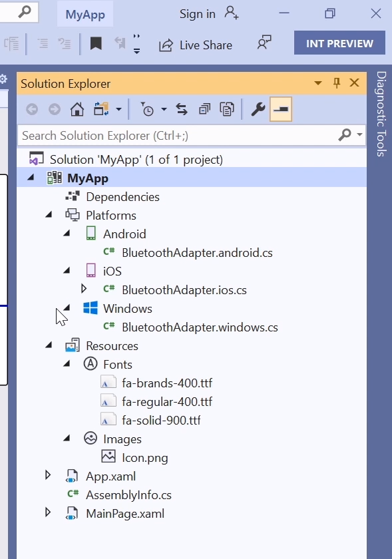The width and height of the screenshot is (392, 559).
Task: Click the Fonts folder icon
Action: (x=91, y=364)
